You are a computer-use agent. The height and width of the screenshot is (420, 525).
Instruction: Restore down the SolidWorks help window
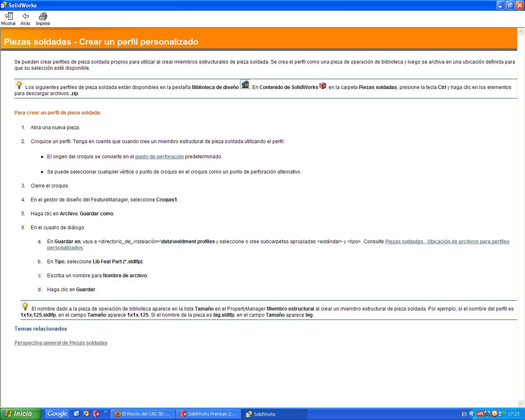point(510,5)
